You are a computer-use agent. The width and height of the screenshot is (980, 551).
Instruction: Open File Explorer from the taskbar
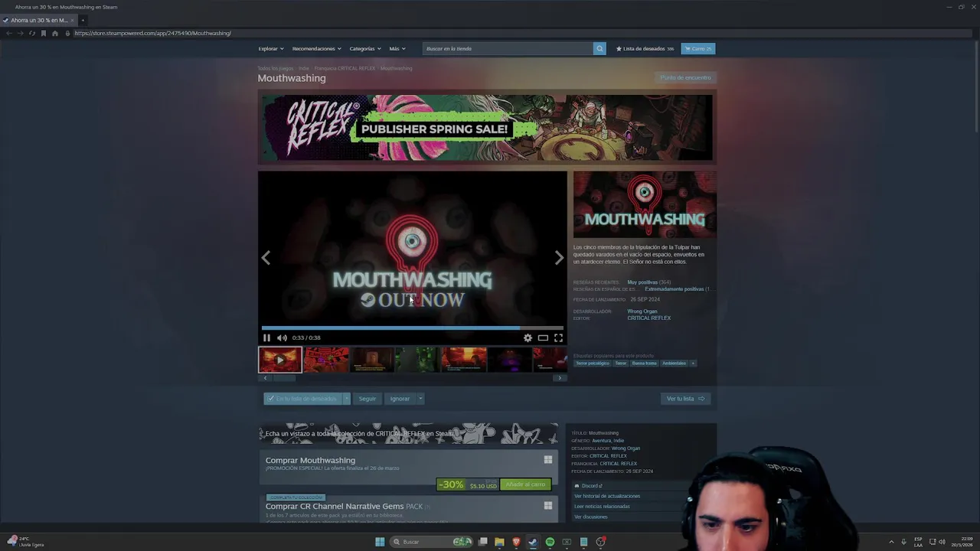tap(499, 542)
